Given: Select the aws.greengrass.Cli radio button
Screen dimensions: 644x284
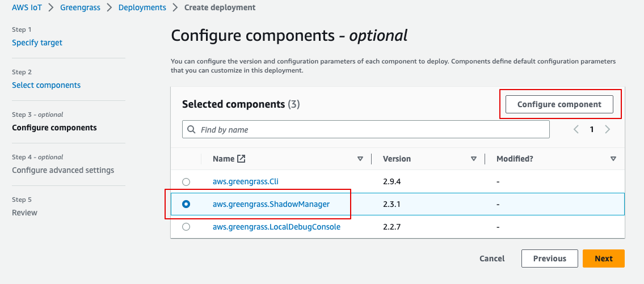Looking at the screenshot, I should [x=186, y=181].
